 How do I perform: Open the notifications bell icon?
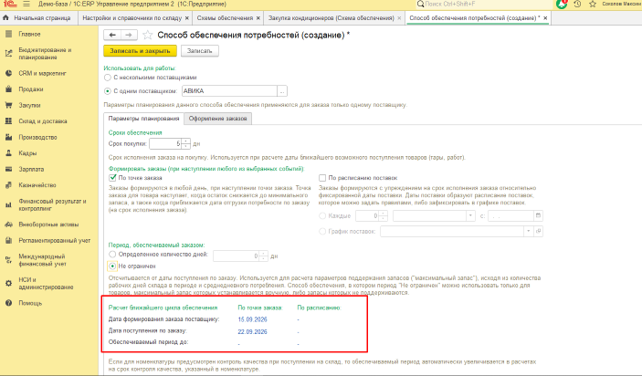(562, 4)
